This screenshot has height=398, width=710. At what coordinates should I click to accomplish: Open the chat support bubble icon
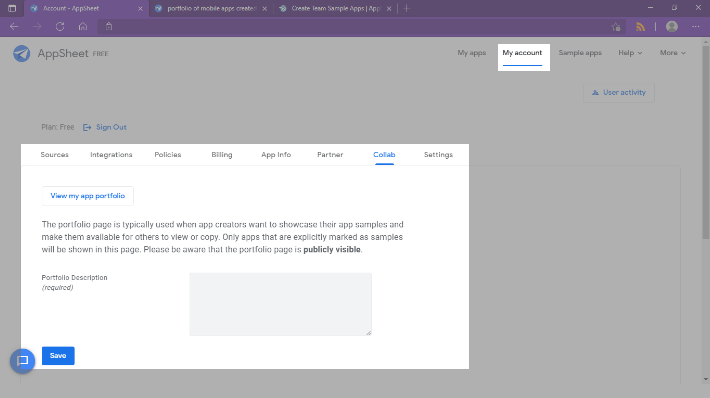tap(23, 361)
